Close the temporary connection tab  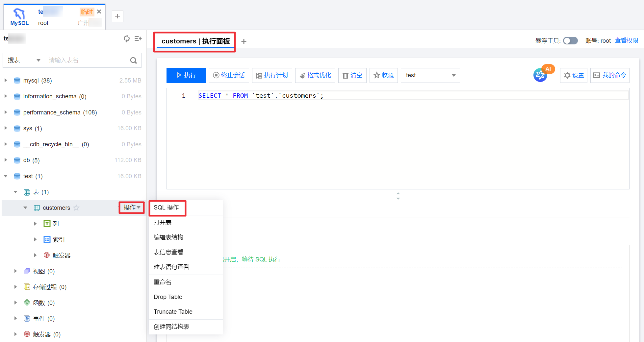click(99, 12)
